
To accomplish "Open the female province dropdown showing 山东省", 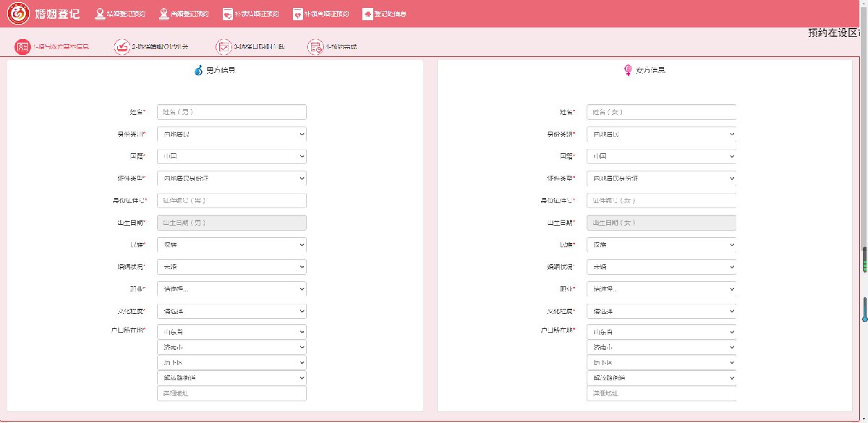I will tap(661, 332).
